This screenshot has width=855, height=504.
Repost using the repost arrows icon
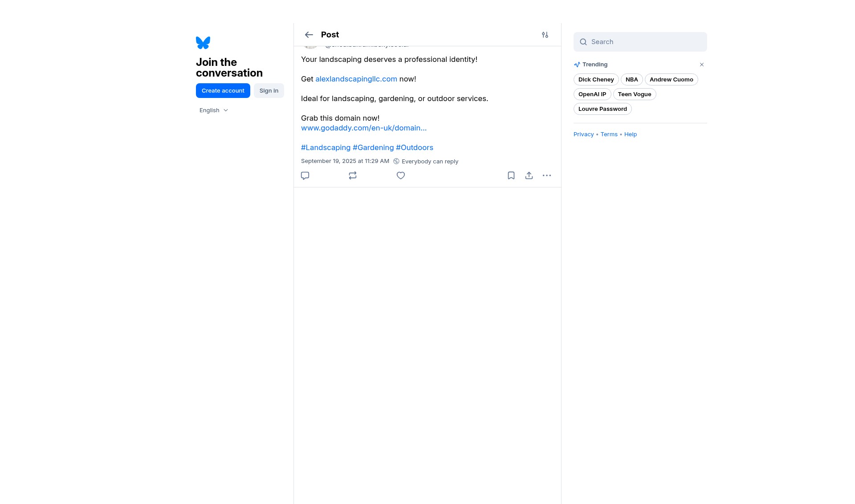click(353, 175)
